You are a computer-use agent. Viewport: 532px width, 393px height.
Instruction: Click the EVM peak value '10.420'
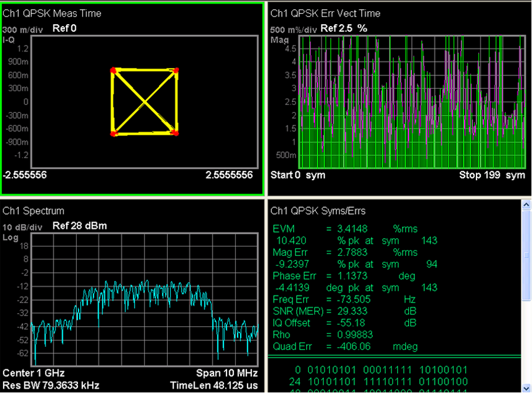291,241
